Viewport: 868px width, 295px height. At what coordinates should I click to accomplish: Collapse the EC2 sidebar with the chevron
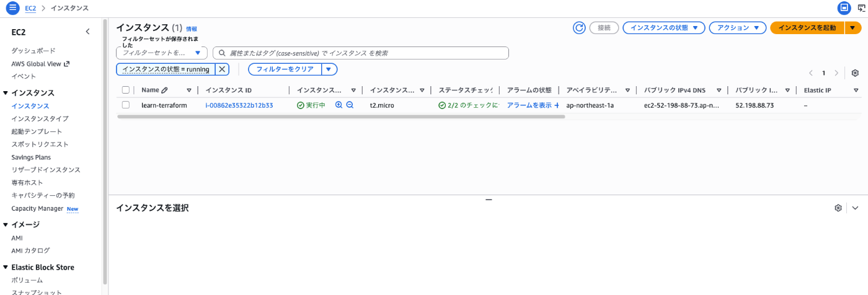[x=87, y=31]
